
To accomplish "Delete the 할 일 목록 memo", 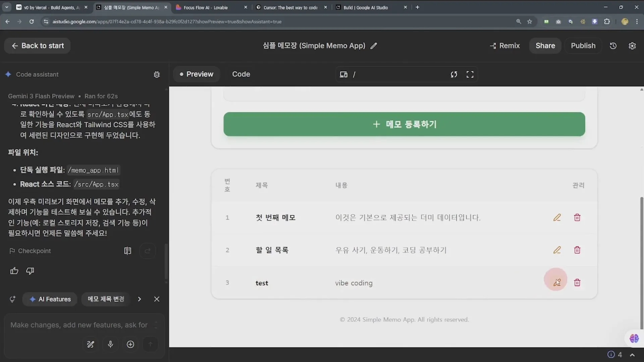I will [x=577, y=250].
